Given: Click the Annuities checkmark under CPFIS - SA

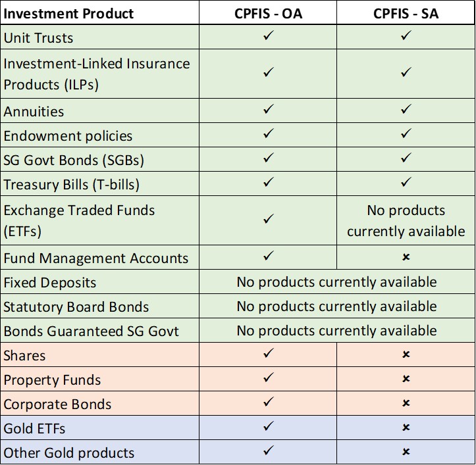Looking at the screenshot, I should pyautogui.click(x=406, y=109).
